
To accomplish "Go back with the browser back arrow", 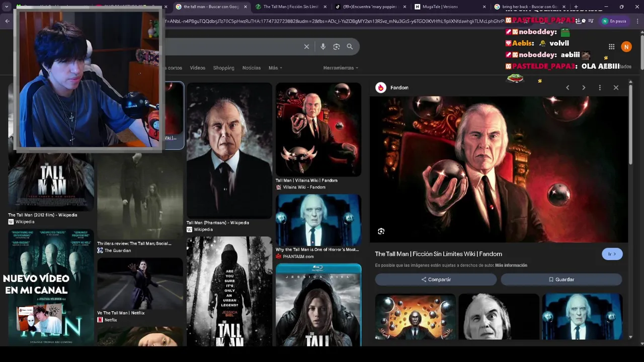I will [x=7, y=21].
